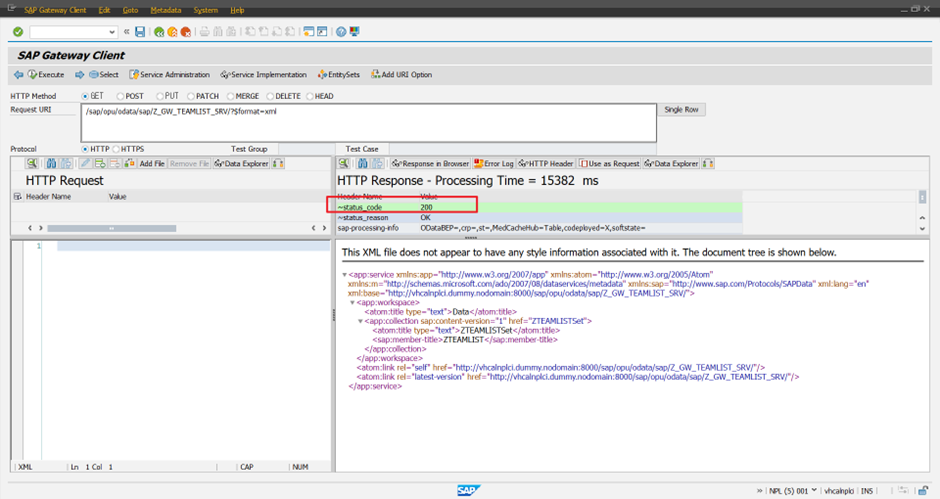Click the last icon right of request Data Explorer
Image resolution: width=940 pixels, height=499 pixels.
coord(278,163)
